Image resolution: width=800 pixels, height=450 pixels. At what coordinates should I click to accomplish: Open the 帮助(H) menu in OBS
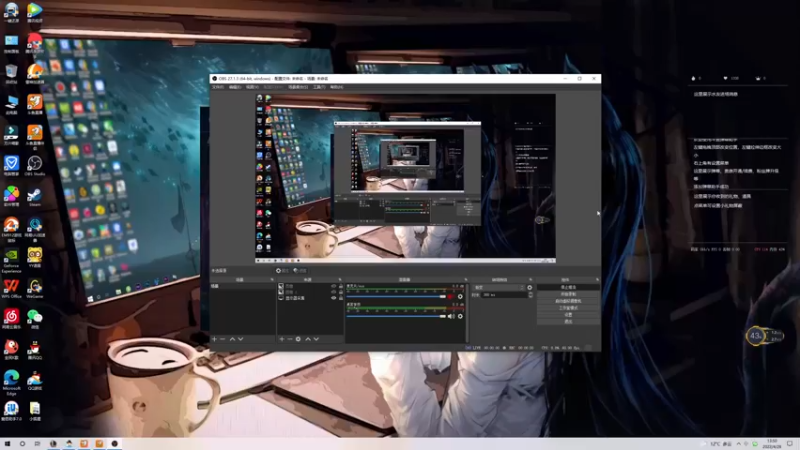point(337,87)
